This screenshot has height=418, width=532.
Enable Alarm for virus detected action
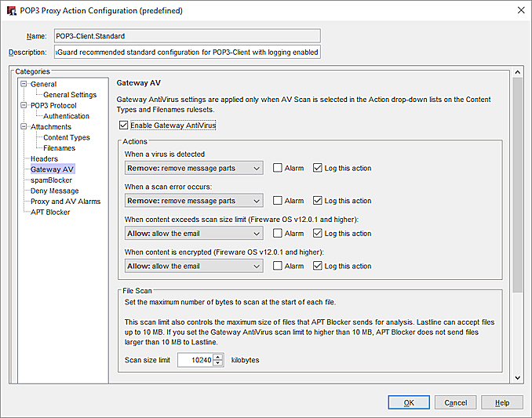278,168
